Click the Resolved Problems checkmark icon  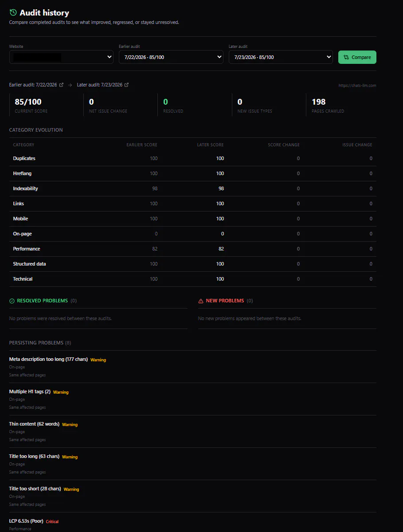12,301
